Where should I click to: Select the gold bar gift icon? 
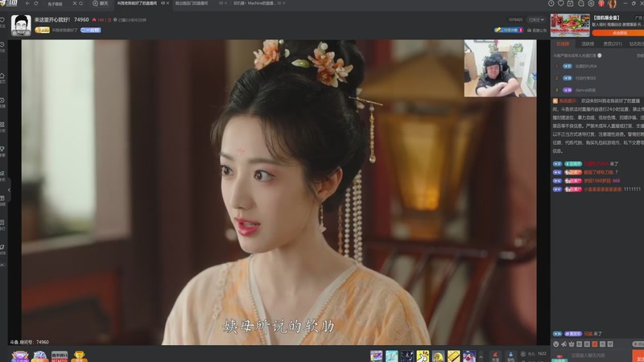[454, 356]
